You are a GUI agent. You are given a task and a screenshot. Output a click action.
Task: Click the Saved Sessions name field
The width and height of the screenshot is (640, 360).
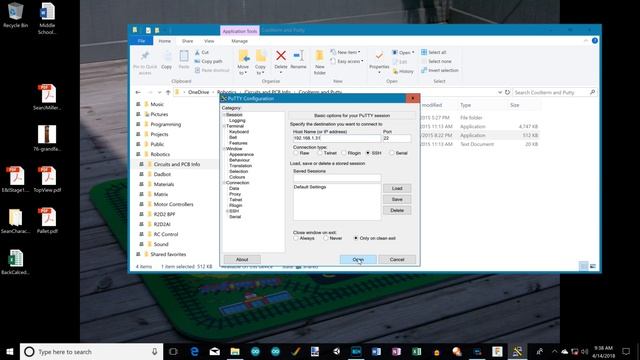coord(337,178)
